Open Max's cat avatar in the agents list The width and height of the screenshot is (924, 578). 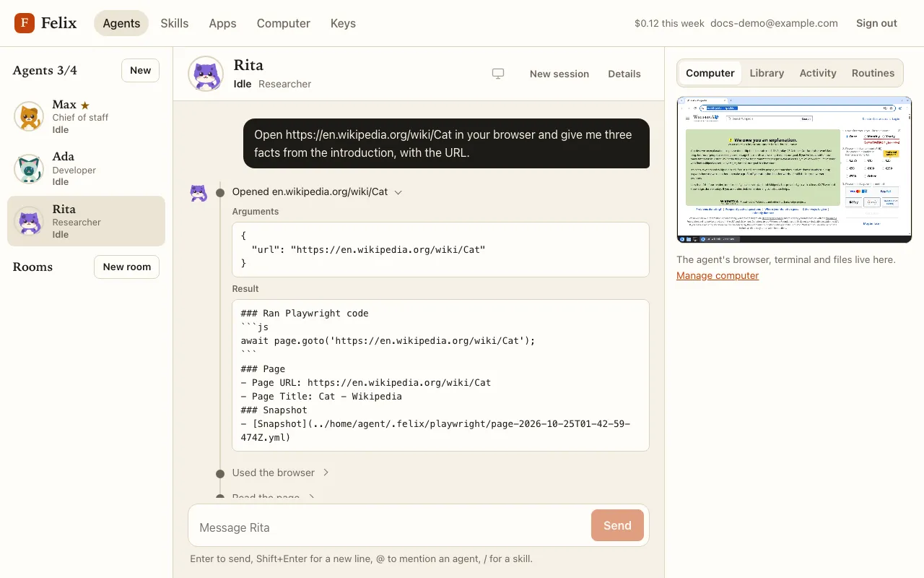29,116
